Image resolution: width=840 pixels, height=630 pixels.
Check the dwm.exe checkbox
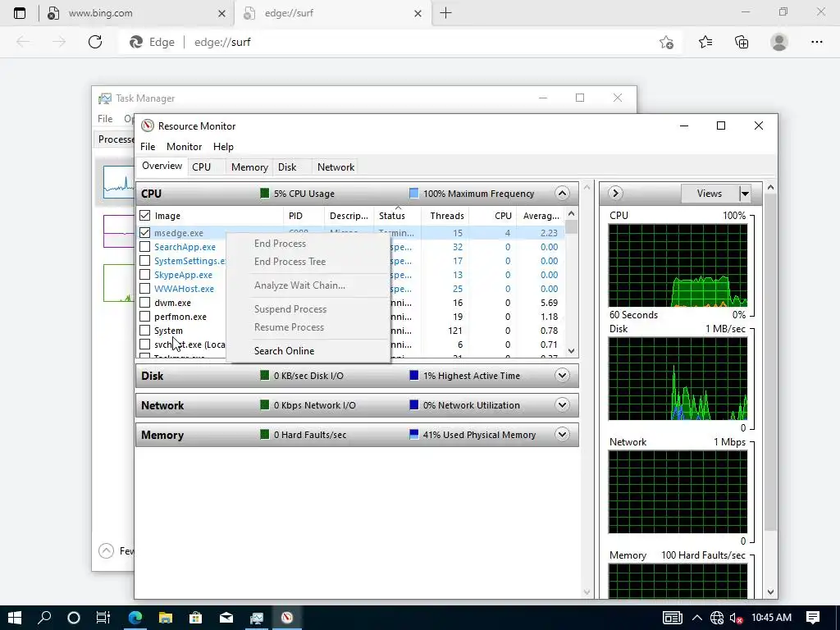[144, 302]
